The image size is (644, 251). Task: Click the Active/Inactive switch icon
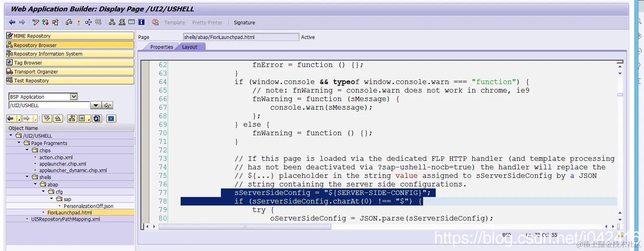click(46, 22)
